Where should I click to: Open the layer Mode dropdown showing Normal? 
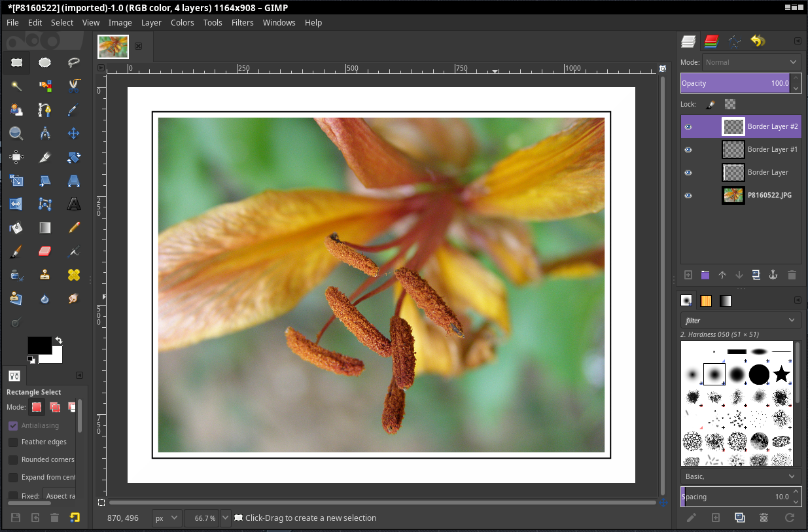point(752,62)
